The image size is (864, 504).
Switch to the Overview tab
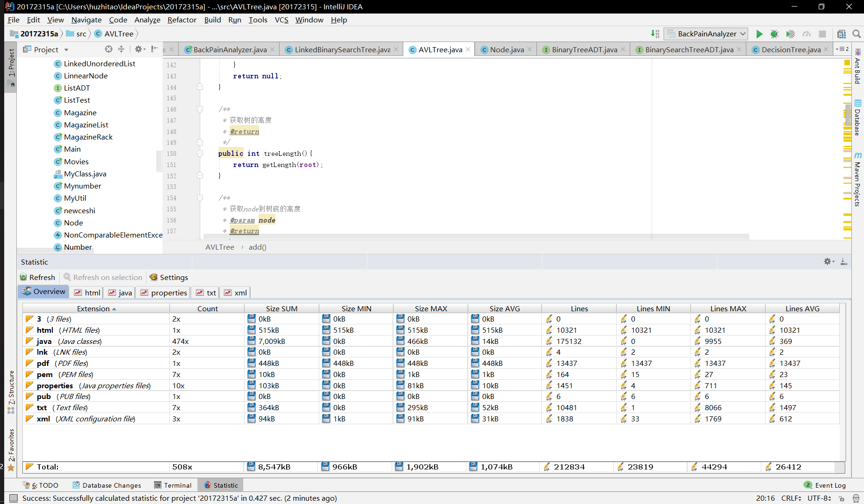[44, 292]
